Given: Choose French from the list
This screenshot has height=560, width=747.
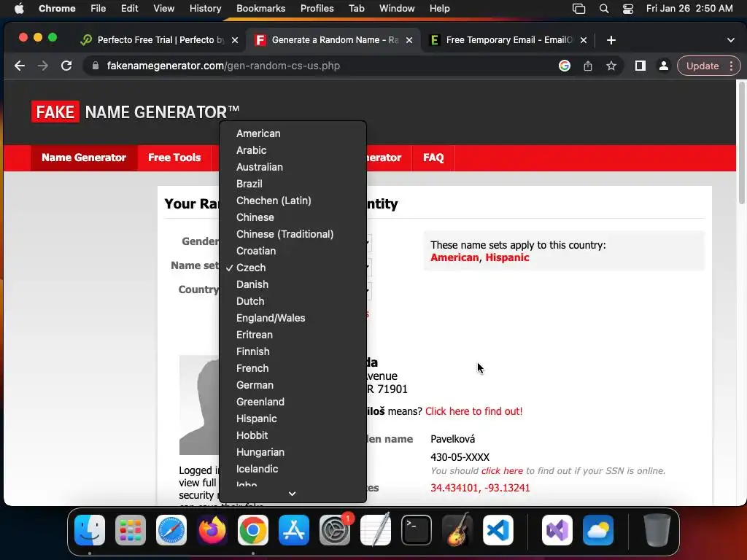Looking at the screenshot, I should tap(293, 368).
